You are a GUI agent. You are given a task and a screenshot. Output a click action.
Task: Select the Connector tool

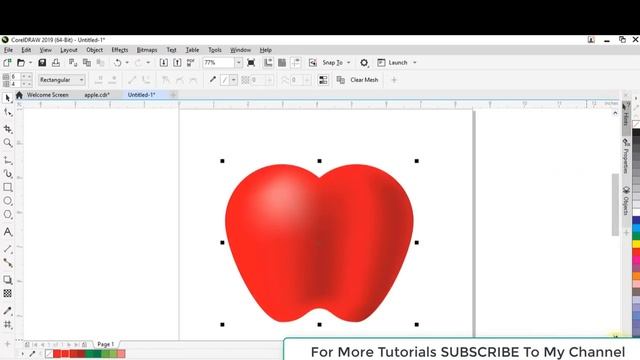[7, 263]
